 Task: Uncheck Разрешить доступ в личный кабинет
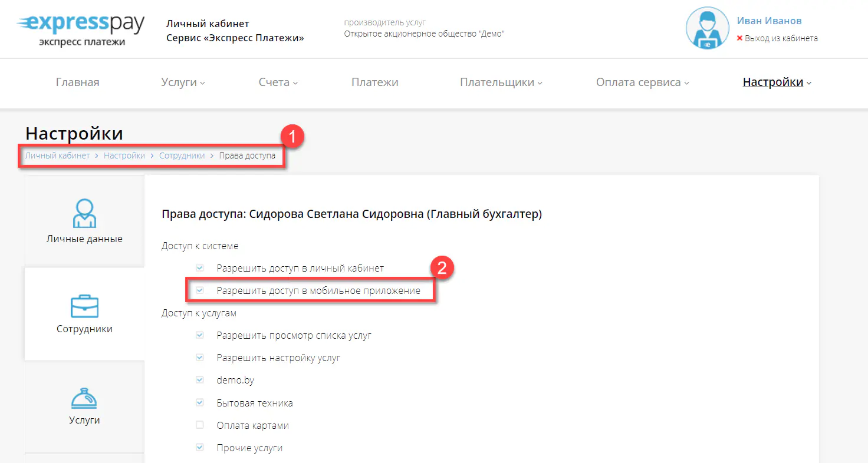199,267
